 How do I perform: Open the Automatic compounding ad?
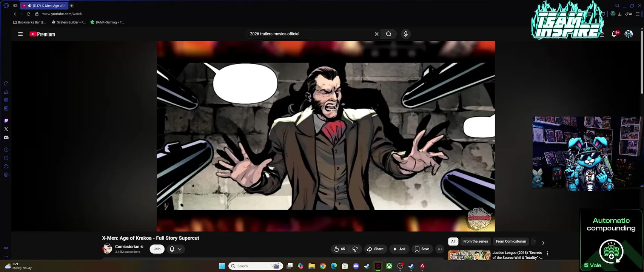point(611,240)
